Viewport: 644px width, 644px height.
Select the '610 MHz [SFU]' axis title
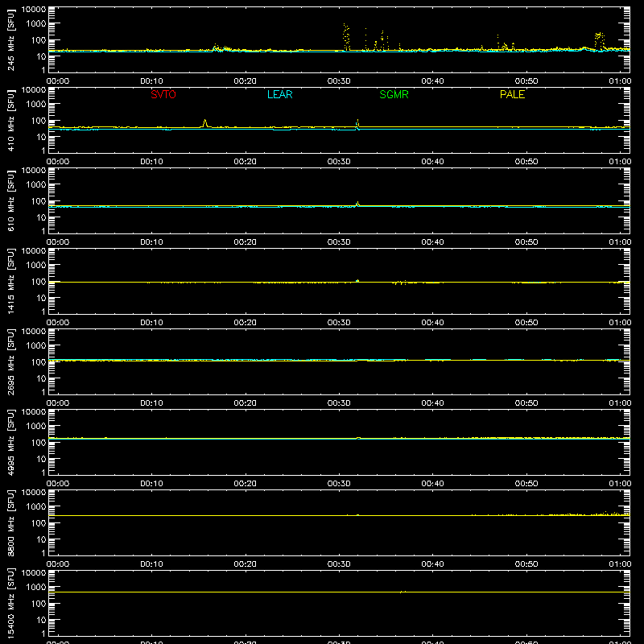10,200
